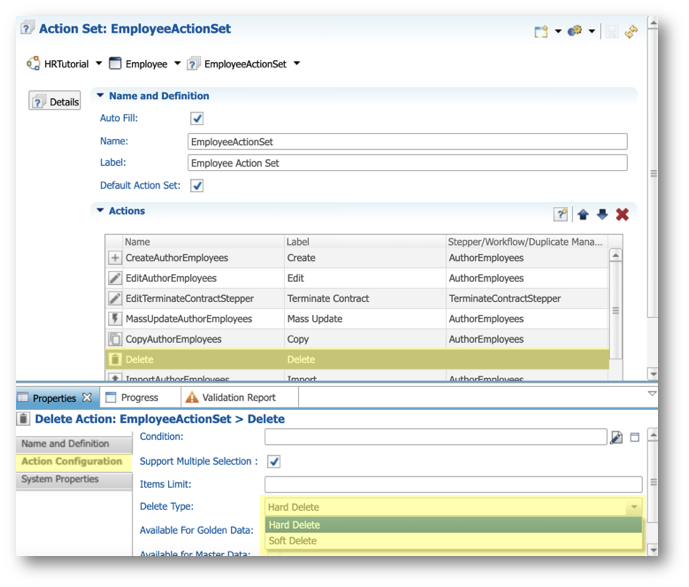Move selected action up with blue arrow
The height and width of the screenshot is (587, 689).
[x=583, y=214]
